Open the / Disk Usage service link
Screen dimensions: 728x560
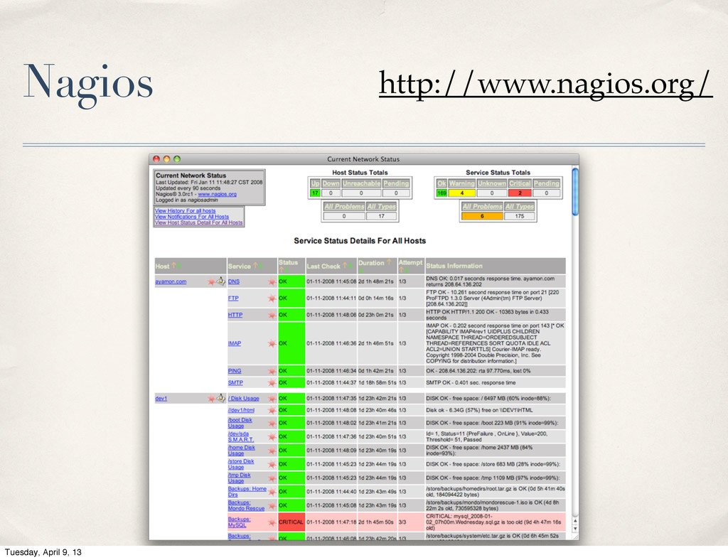244,399
